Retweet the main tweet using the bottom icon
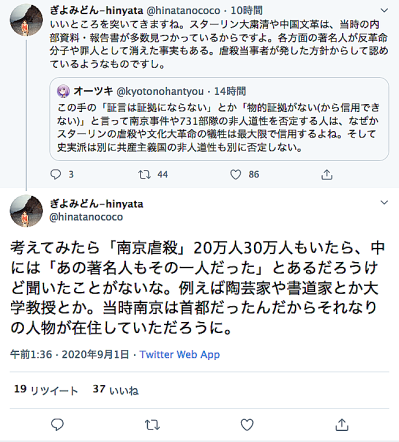This screenshot has height=442, width=399. 152,425
